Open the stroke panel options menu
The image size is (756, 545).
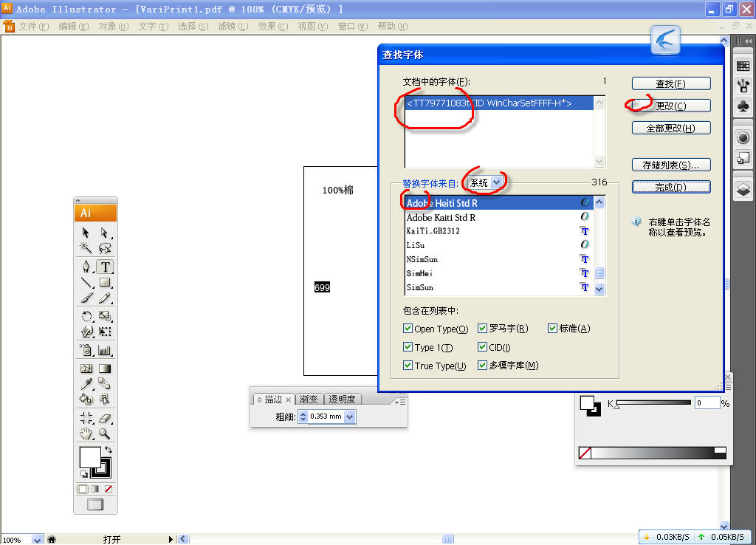(x=400, y=402)
